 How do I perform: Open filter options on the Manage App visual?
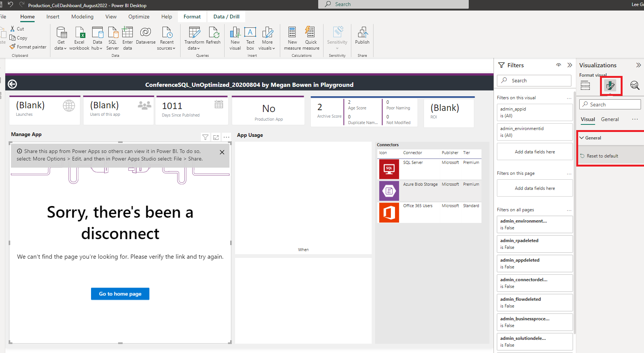pyautogui.click(x=205, y=137)
